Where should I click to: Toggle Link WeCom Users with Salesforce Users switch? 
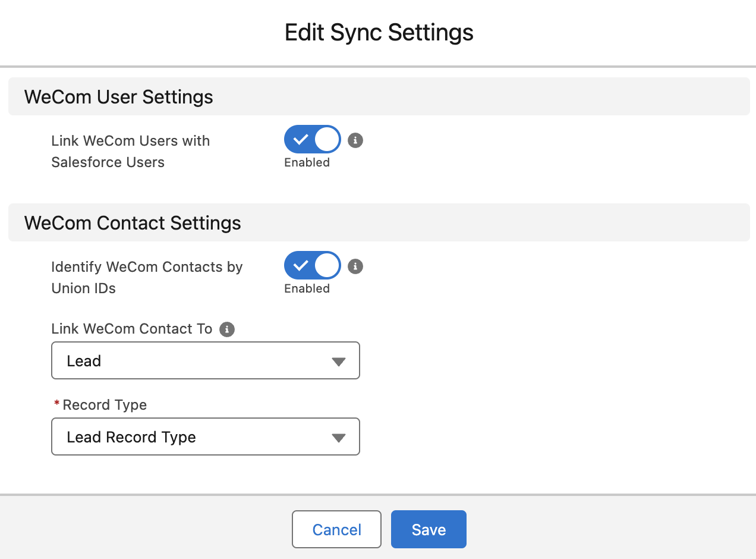click(x=312, y=140)
